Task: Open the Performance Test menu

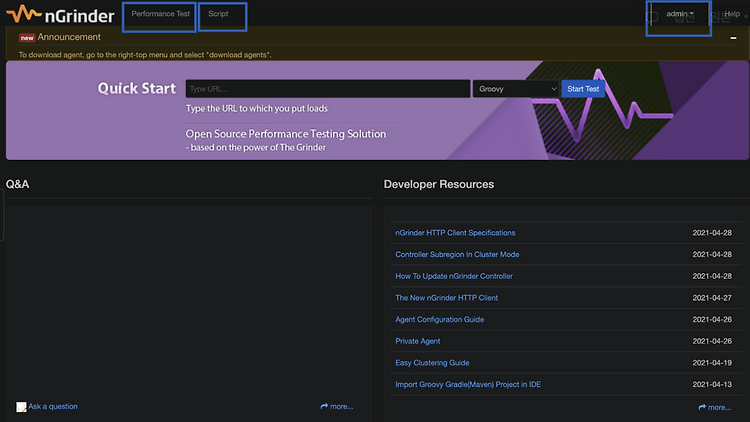Action: pyautogui.click(x=160, y=14)
